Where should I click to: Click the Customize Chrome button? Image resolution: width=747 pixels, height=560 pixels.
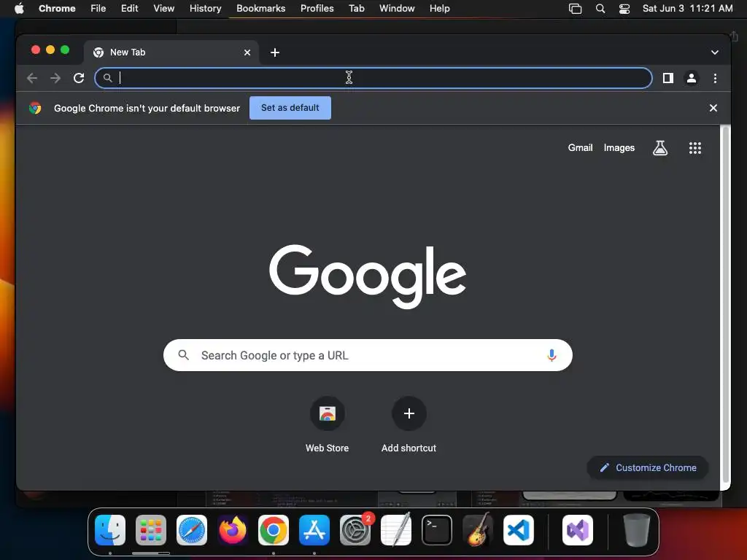[648, 467]
